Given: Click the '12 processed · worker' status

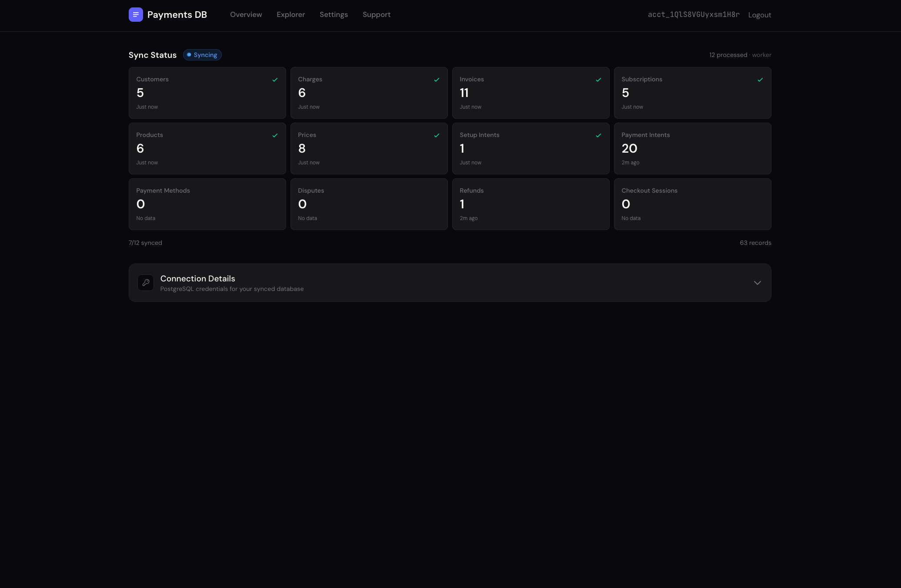Looking at the screenshot, I should click(740, 55).
